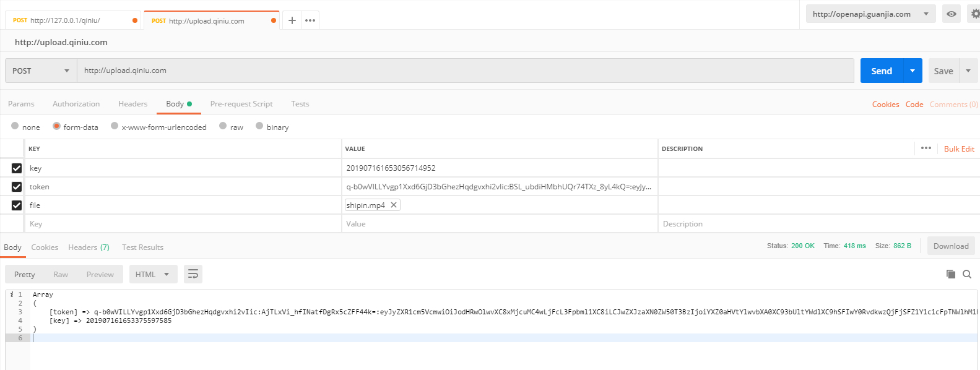Open the response Headers (7) tab
Image resolution: width=980 pixels, height=370 pixels.
89,247
